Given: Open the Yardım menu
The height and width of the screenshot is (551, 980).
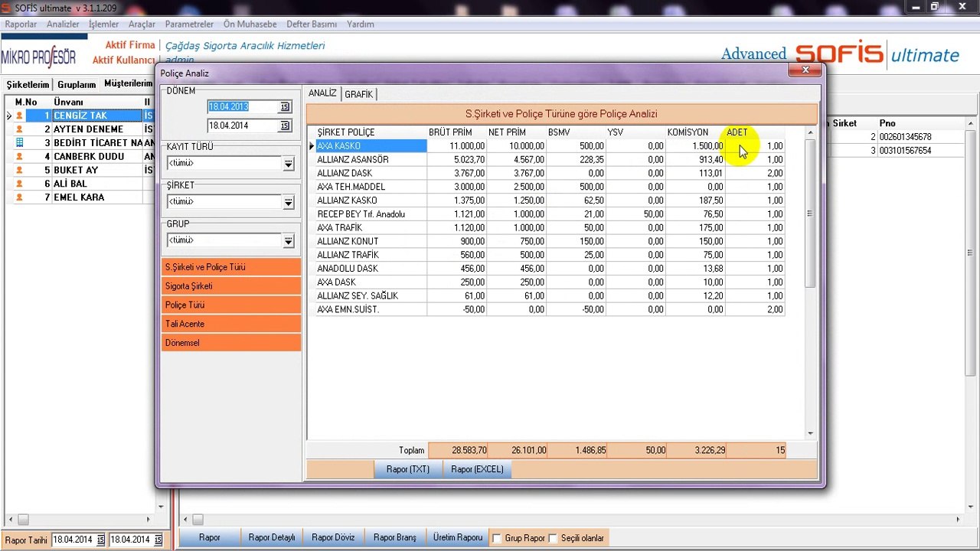Looking at the screenshot, I should point(361,24).
